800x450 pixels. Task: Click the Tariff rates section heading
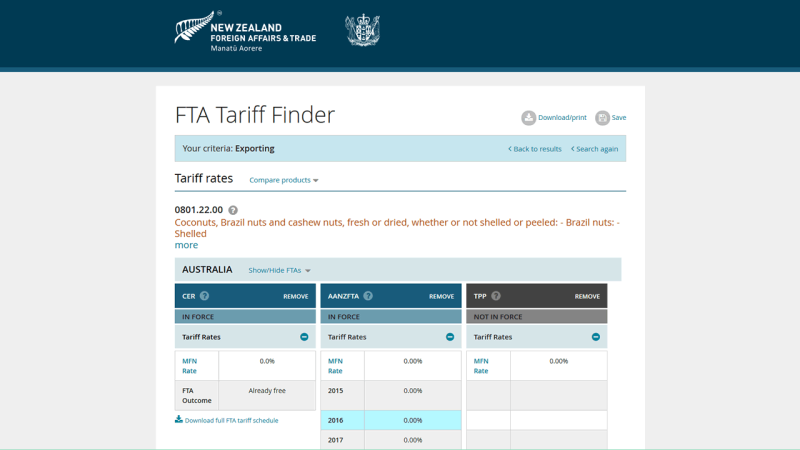pyautogui.click(x=204, y=179)
